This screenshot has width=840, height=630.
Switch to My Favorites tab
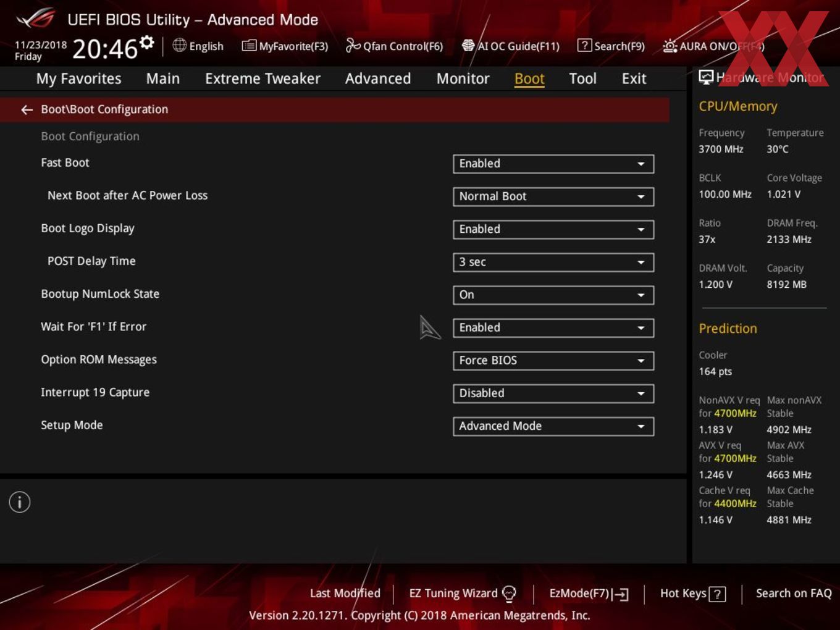(x=78, y=78)
